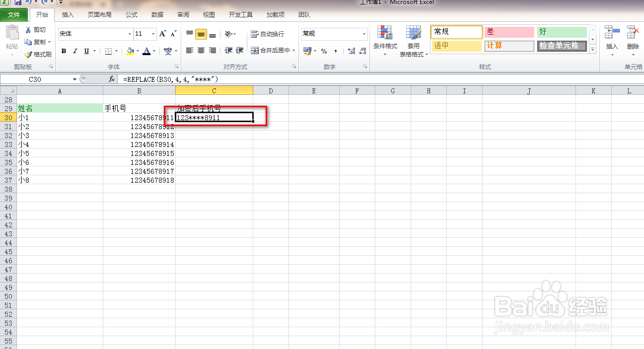Screen dimensions: 644x349
Task: Apply percent style format
Action: pos(324,51)
